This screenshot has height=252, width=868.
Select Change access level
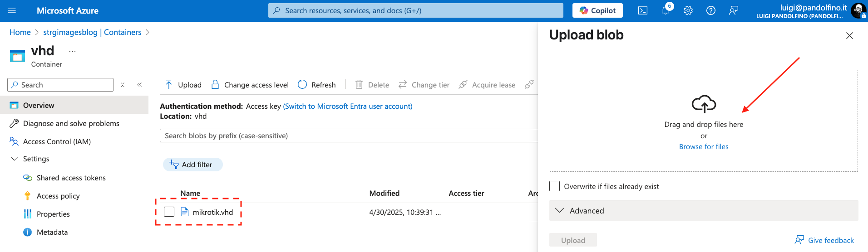pyautogui.click(x=250, y=85)
